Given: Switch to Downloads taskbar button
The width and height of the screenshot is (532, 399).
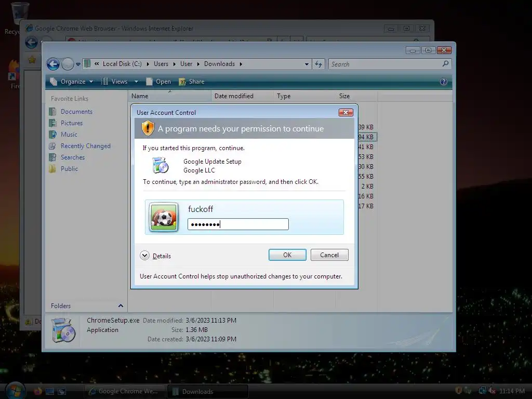Looking at the screenshot, I should coord(208,391).
